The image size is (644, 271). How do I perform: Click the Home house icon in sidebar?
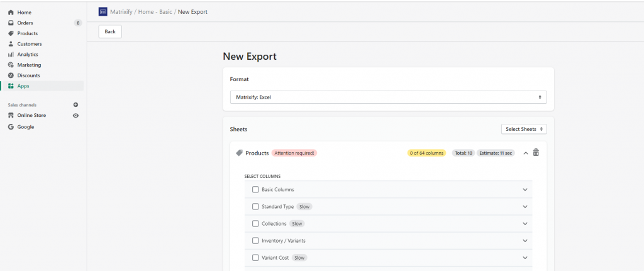[11, 13]
